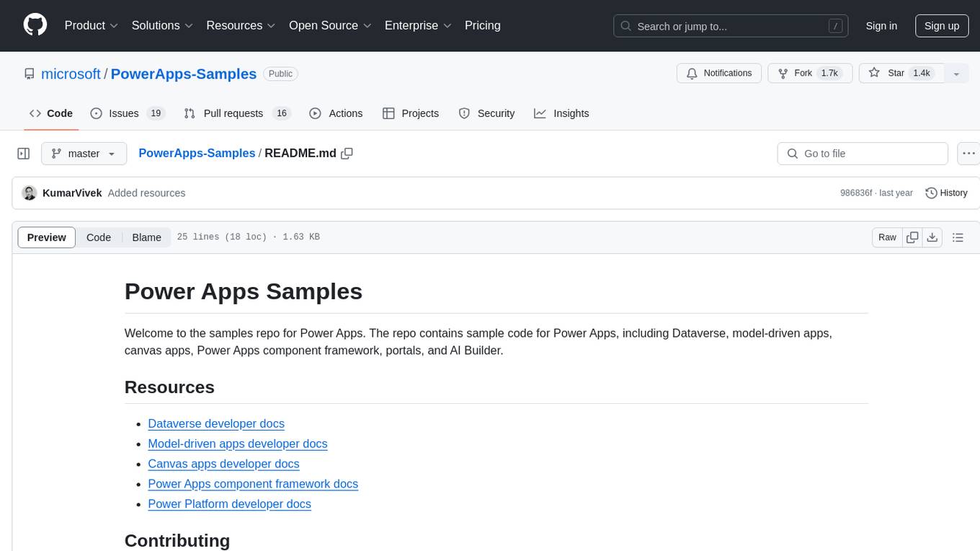This screenshot has height=551, width=980.
Task: Select the Preview view
Action: coord(47,237)
